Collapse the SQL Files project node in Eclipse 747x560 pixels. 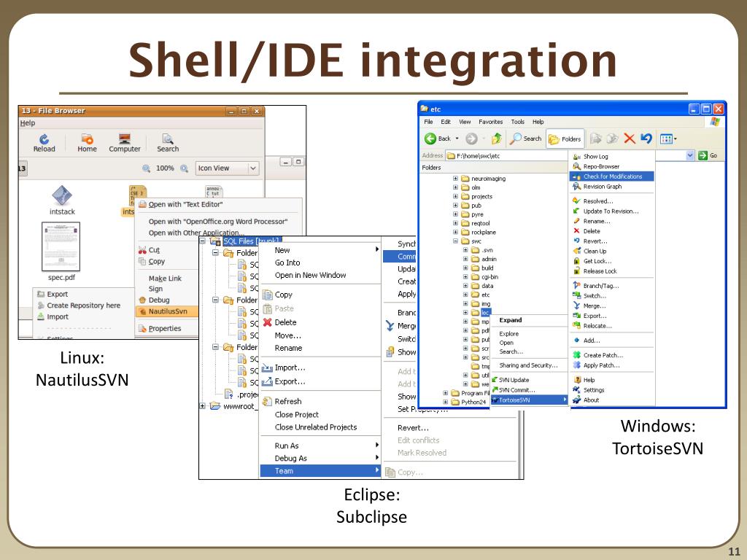click(203, 241)
